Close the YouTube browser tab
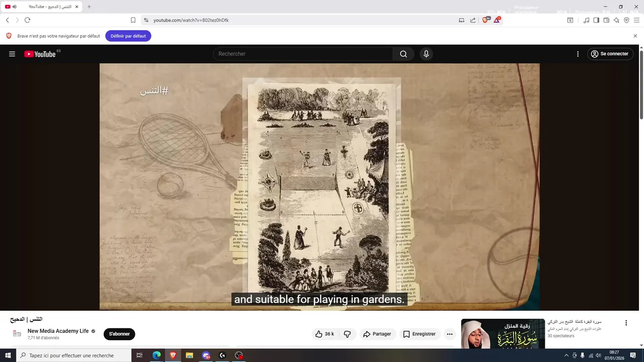Screen dimensions: 644x362 (76, 7)
